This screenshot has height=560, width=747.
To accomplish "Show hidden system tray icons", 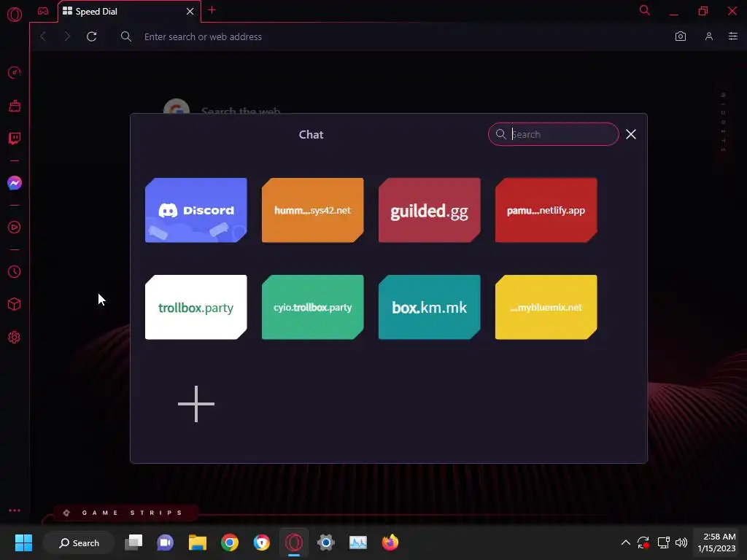I will coord(625,542).
